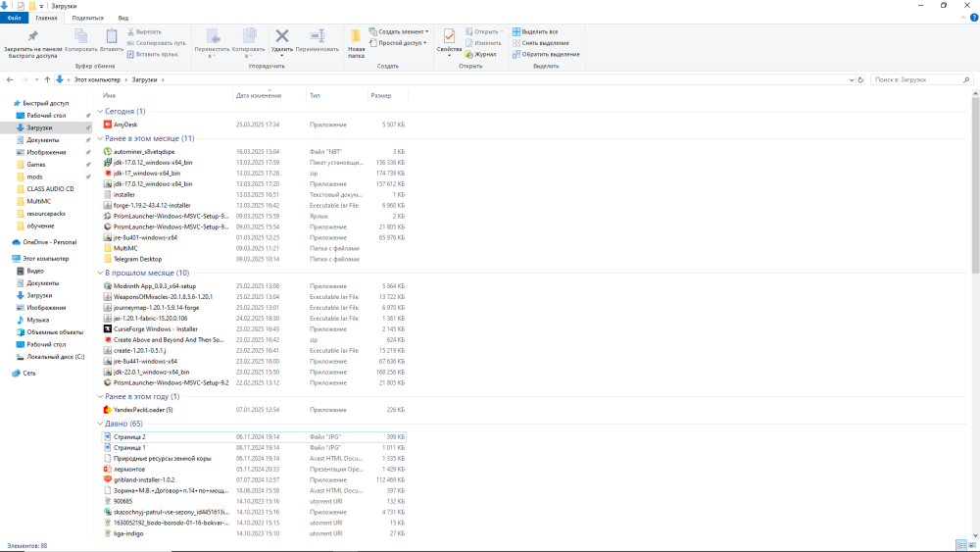This screenshot has width=980, height=552.
Task: Open the Move to (Переместить в) dropdown
Action: tap(212, 53)
